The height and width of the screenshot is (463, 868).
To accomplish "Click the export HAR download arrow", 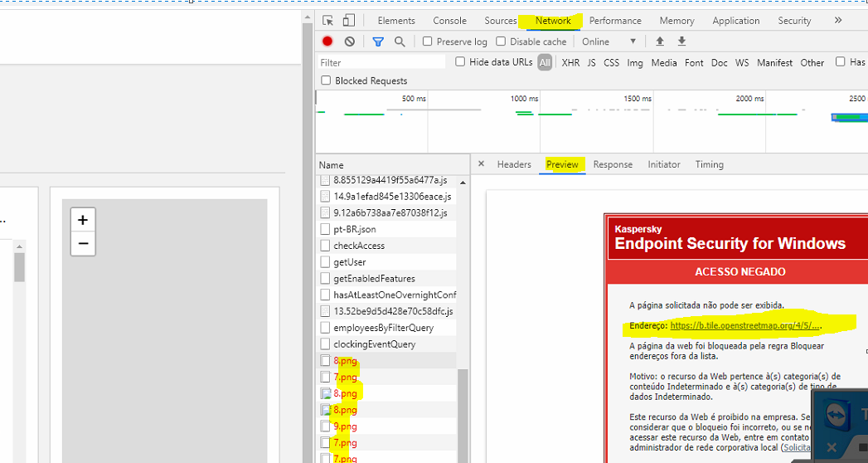I will (x=681, y=41).
